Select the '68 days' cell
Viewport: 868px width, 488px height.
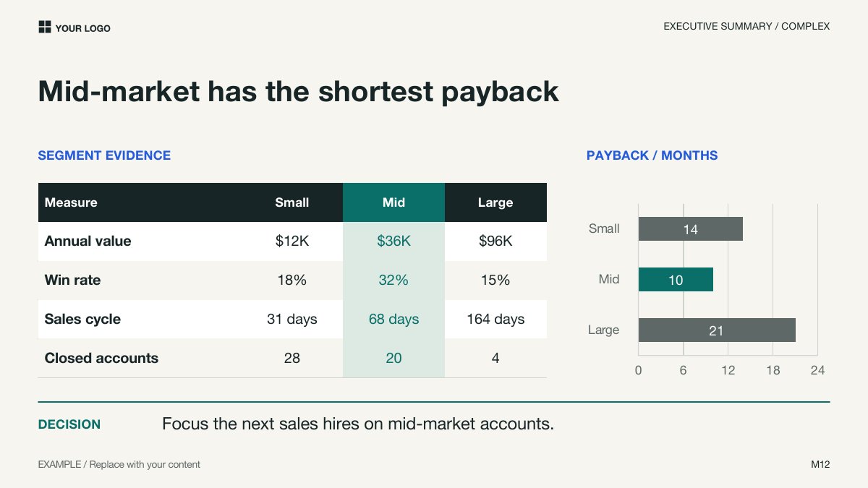coord(393,319)
